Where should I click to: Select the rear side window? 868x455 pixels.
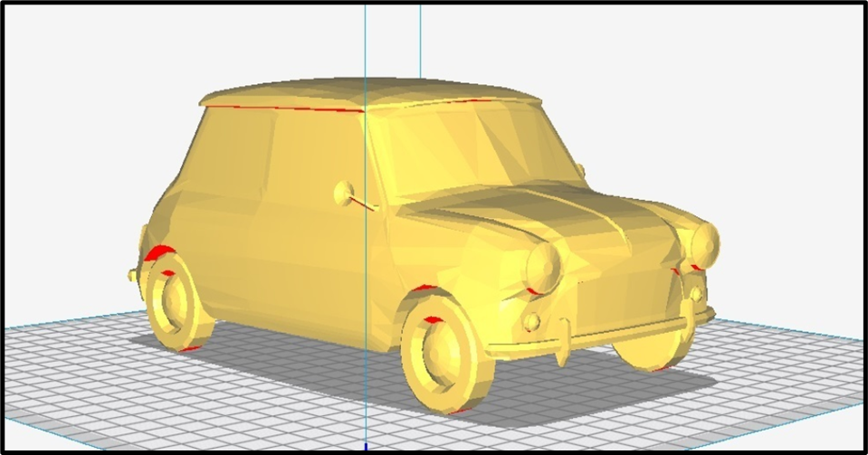[231, 154]
